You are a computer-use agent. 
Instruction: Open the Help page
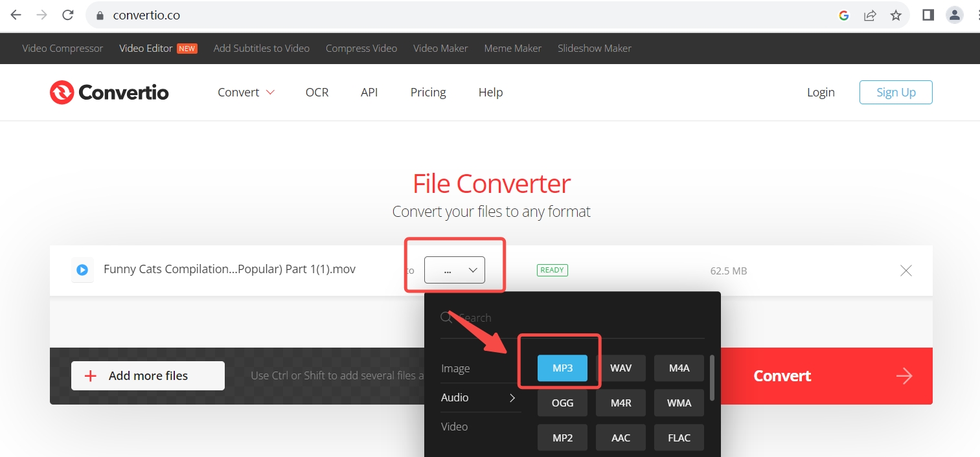point(490,92)
